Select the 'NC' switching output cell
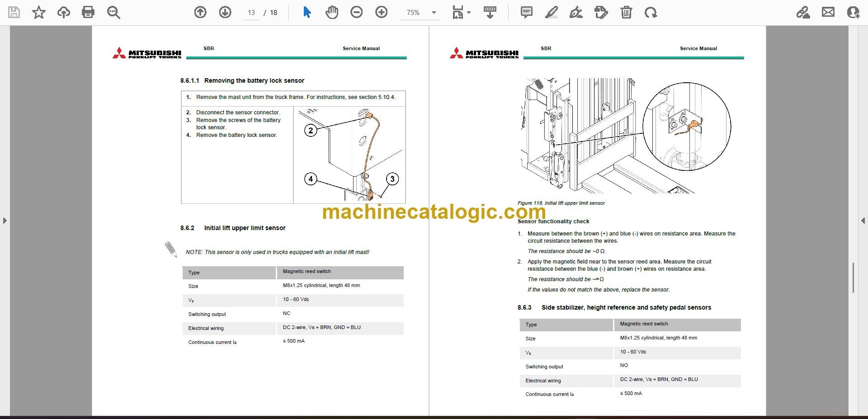The image size is (868, 419). tap(287, 313)
